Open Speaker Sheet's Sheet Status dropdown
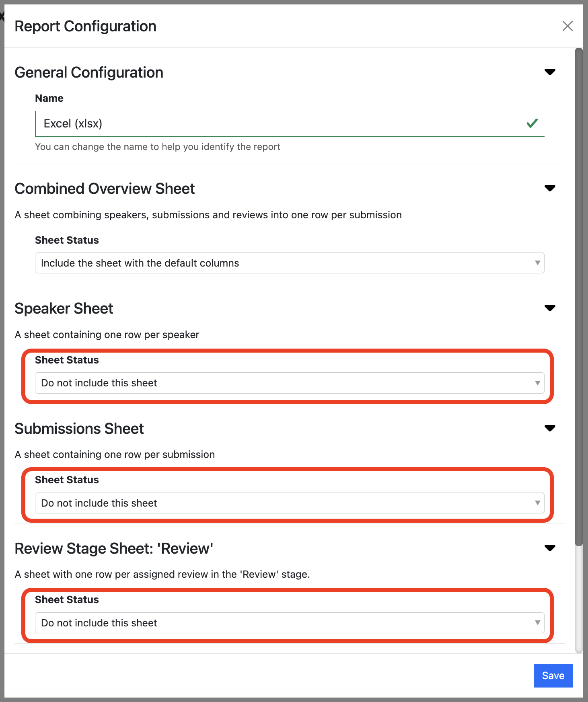The height and width of the screenshot is (702, 588). coord(289,383)
